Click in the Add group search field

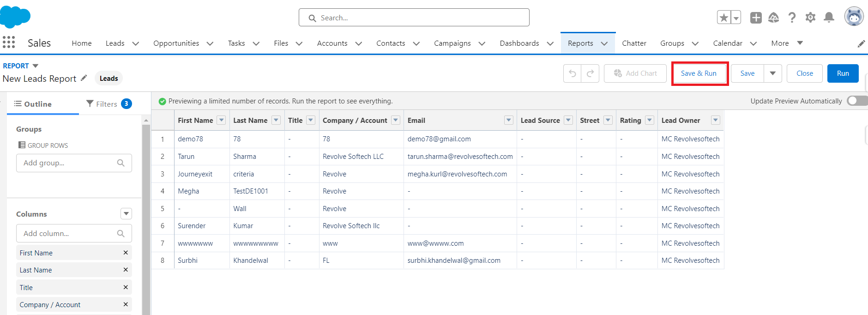[x=74, y=163]
